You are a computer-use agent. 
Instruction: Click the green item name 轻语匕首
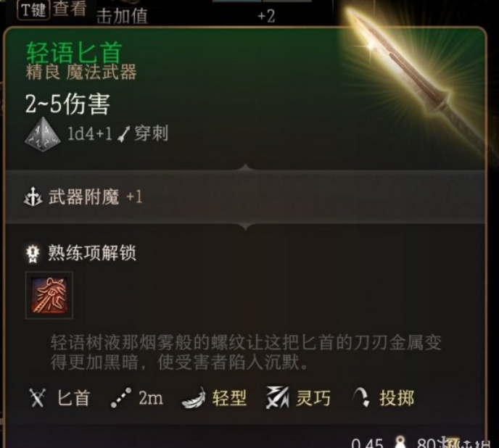click(74, 52)
